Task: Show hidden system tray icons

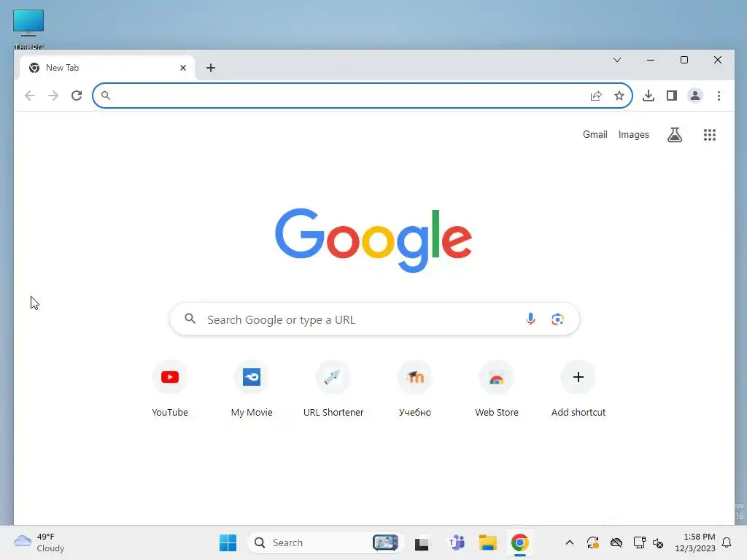Action: [x=569, y=542]
